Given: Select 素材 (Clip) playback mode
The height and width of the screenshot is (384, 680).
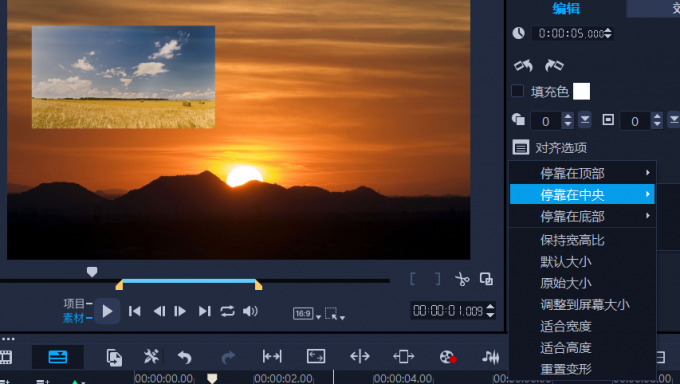Looking at the screenshot, I should 74,318.
